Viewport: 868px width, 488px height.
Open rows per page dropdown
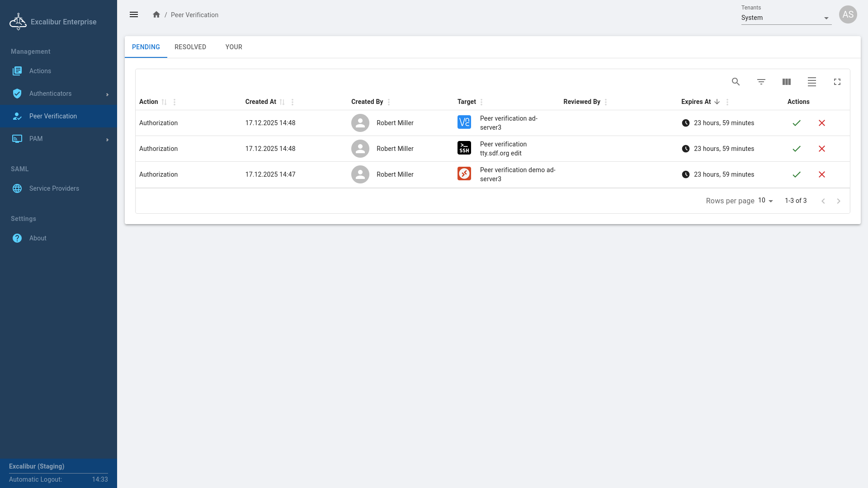(765, 201)
